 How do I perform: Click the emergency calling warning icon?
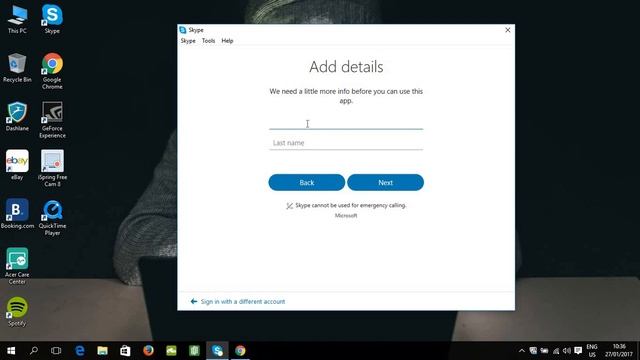click(x=289, y=206)
